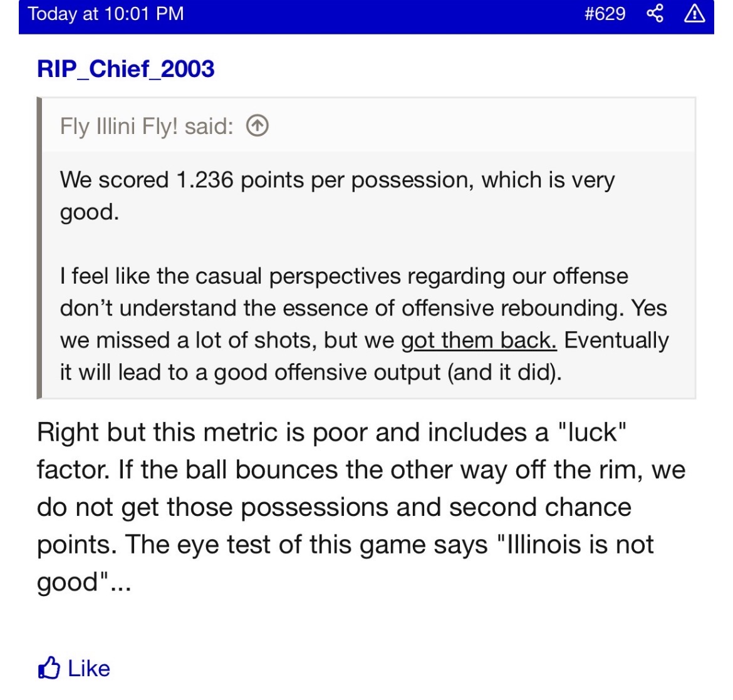Click the blue post header bar
Viewport: 733px width, 700px height.
[366, 16]
